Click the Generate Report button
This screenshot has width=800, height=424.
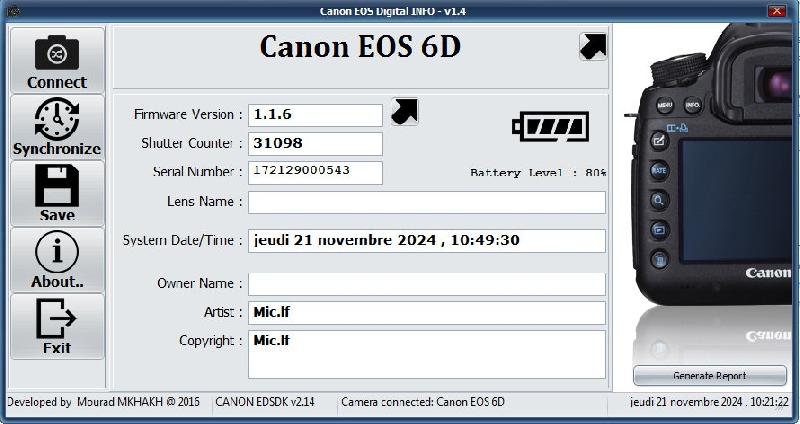click(x=710, y=376)
